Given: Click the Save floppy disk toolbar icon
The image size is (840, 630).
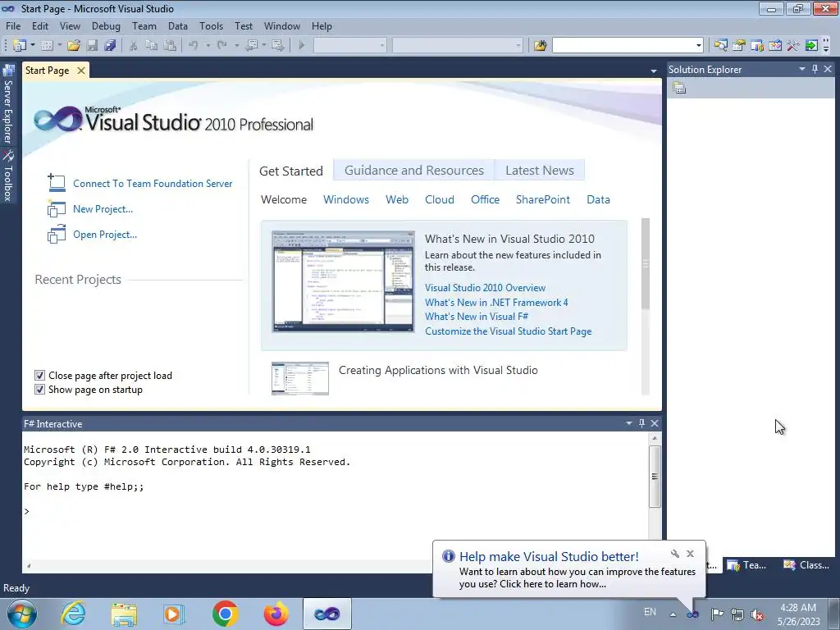Looking at the screenshot, I should pyautogui.click(x=92, y=46).
